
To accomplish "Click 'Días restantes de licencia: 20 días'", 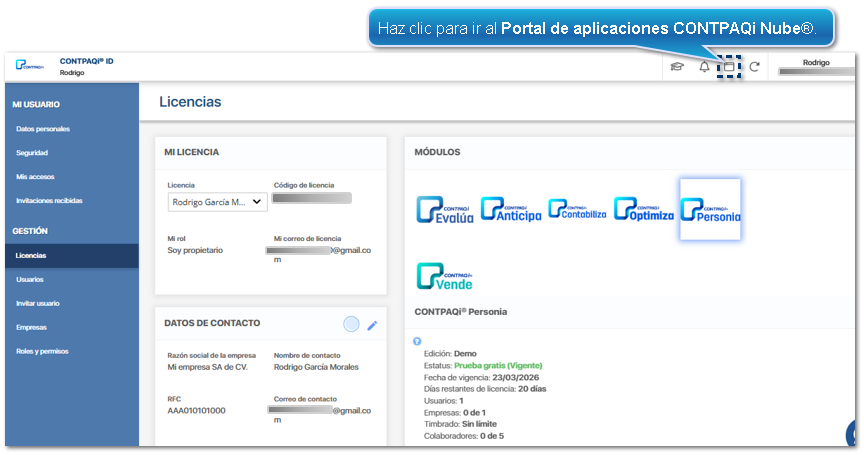I will [x=485, y=389].
